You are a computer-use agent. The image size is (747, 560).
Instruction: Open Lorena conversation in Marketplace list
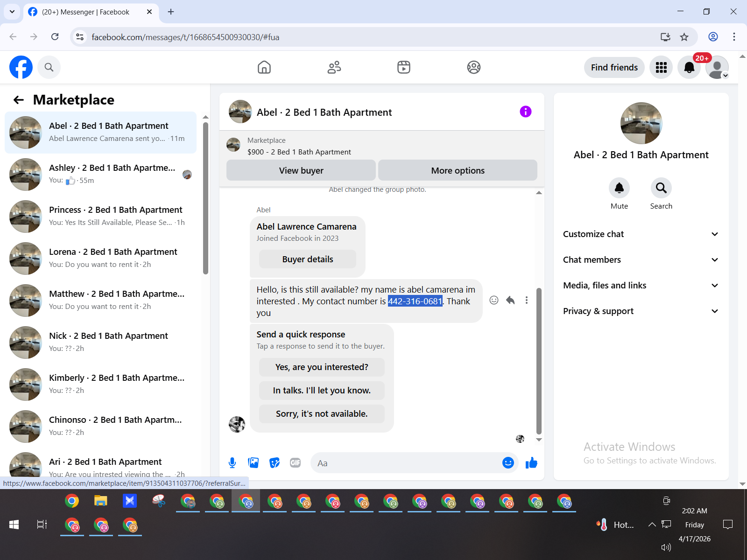[100, 259]
